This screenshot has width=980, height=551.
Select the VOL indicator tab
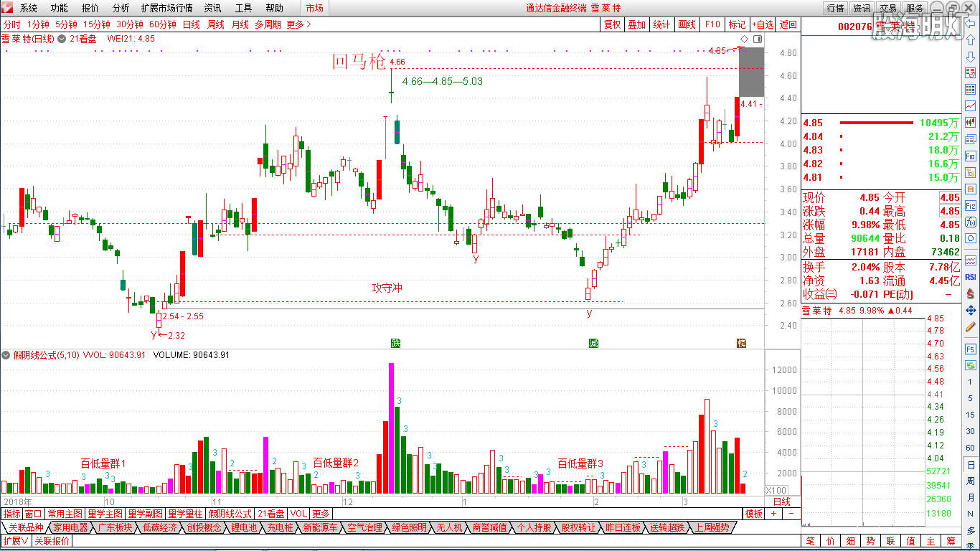(x=298, y=514)
